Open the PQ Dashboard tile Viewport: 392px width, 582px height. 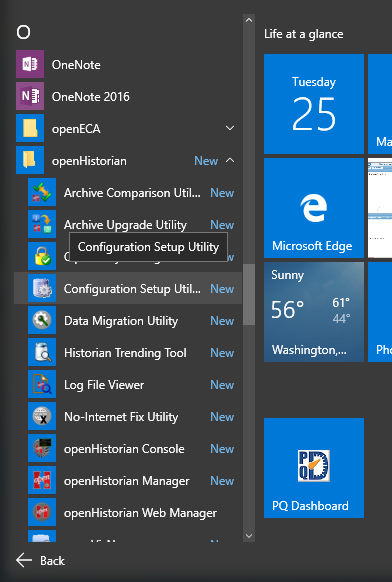pos(314,468)
